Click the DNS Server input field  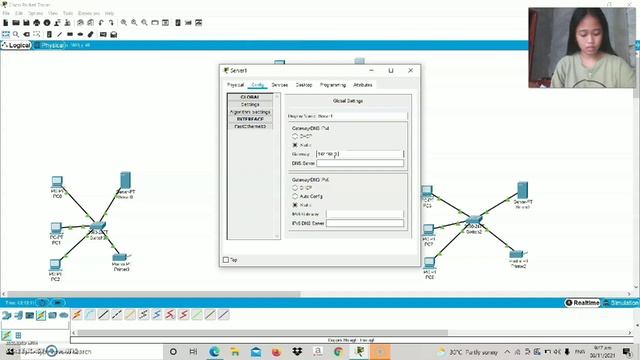click(360, 163)
